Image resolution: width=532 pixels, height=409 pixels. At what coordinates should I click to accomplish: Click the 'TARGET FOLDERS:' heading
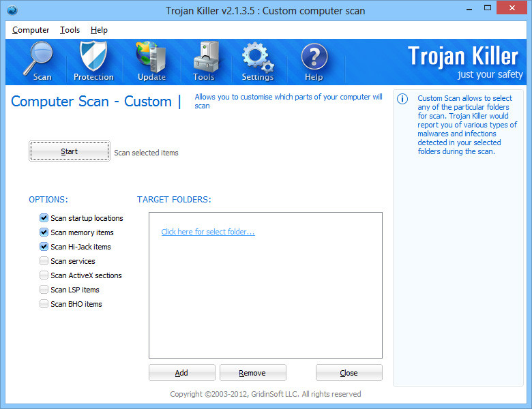tap(174, 200)
